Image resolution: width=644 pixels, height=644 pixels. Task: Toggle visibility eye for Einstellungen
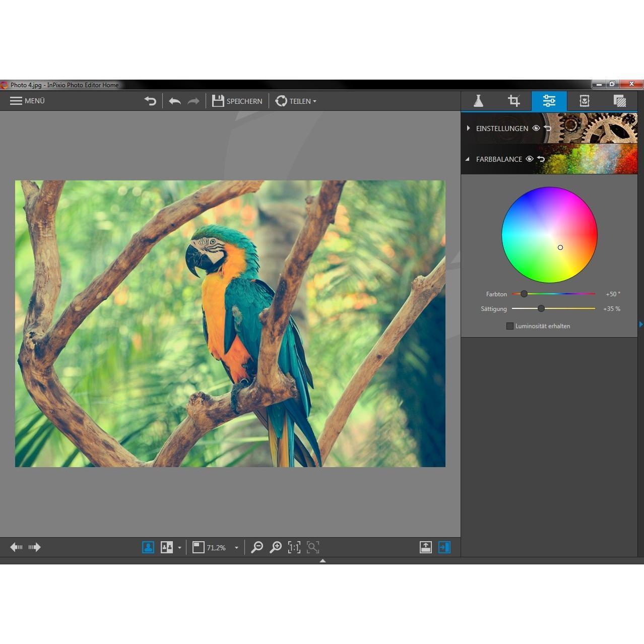tap(536, 128)
